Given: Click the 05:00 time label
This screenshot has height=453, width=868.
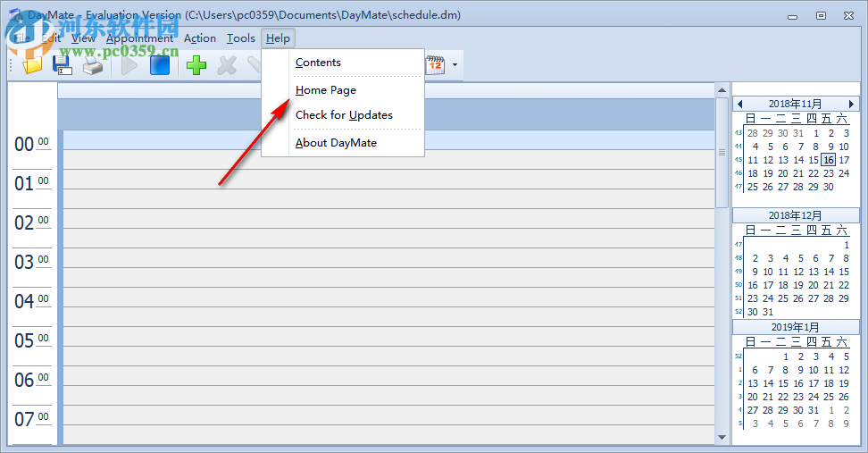Looking at the screenshot, I should (31, 340).
